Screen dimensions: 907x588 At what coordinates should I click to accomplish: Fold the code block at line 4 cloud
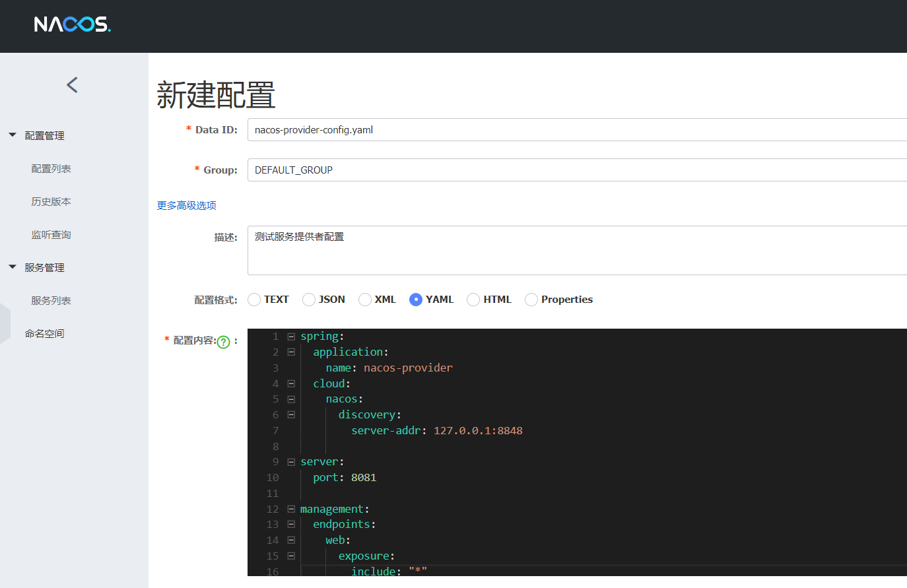tap(291, 383)
